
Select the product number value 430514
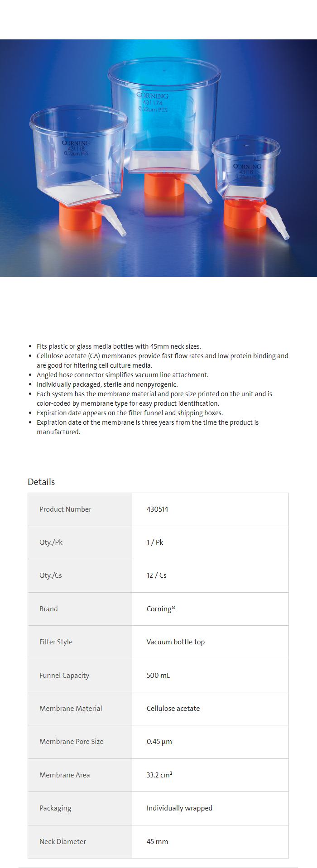coord(157,509)
